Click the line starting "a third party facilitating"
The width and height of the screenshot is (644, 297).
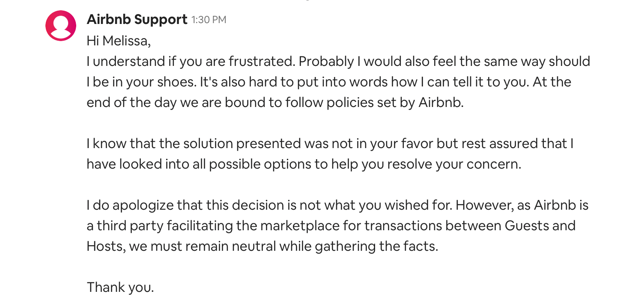331,226
